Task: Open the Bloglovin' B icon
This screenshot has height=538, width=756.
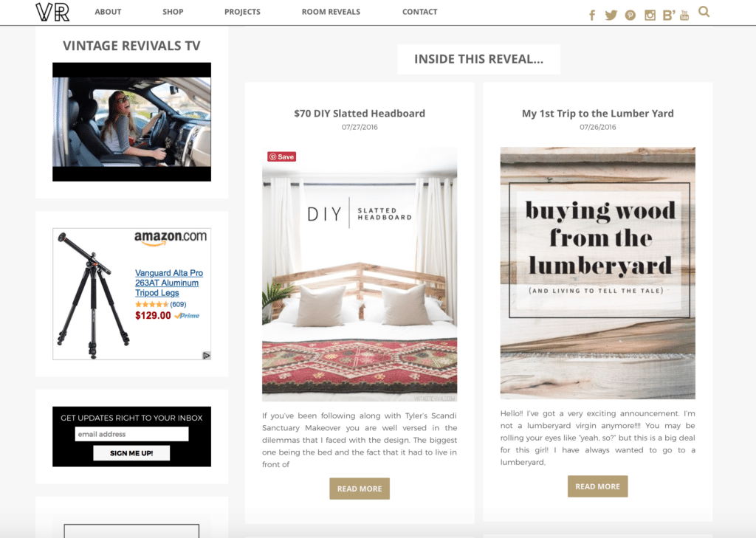Action: (668, 15)
